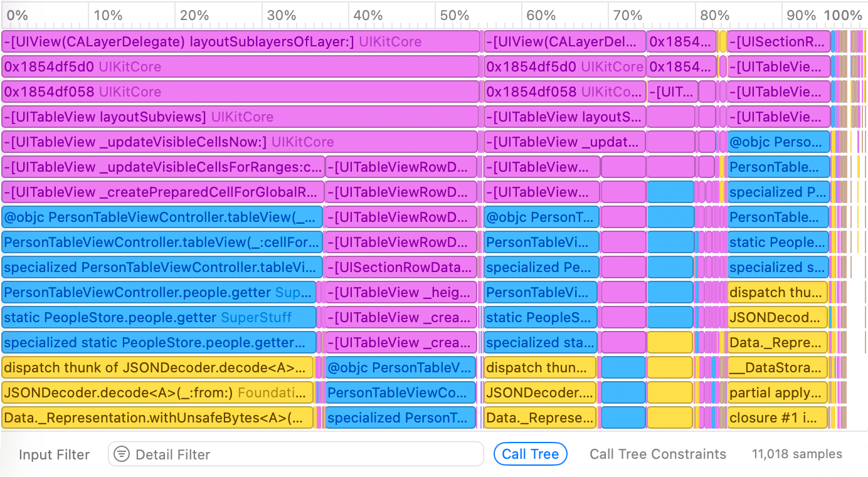This screenshot has height=477, width=868.
Task: Click the partial apply… frame
Action: [778, 393]
